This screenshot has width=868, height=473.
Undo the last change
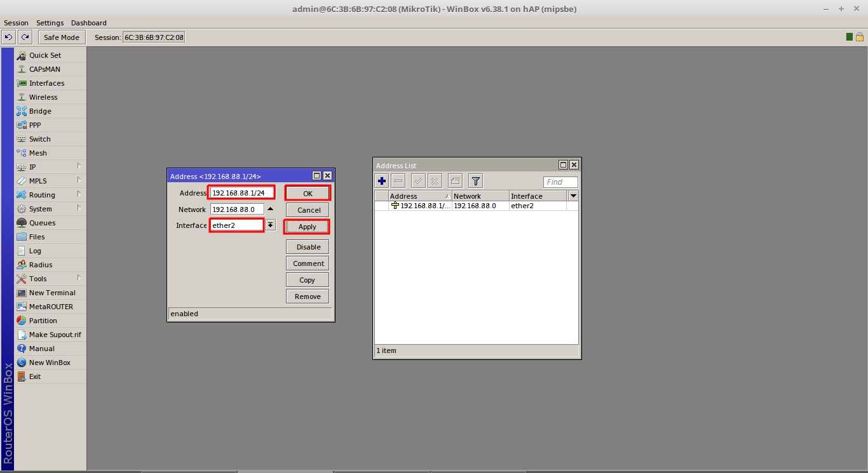pyautogui.click(x=8, y=37)
